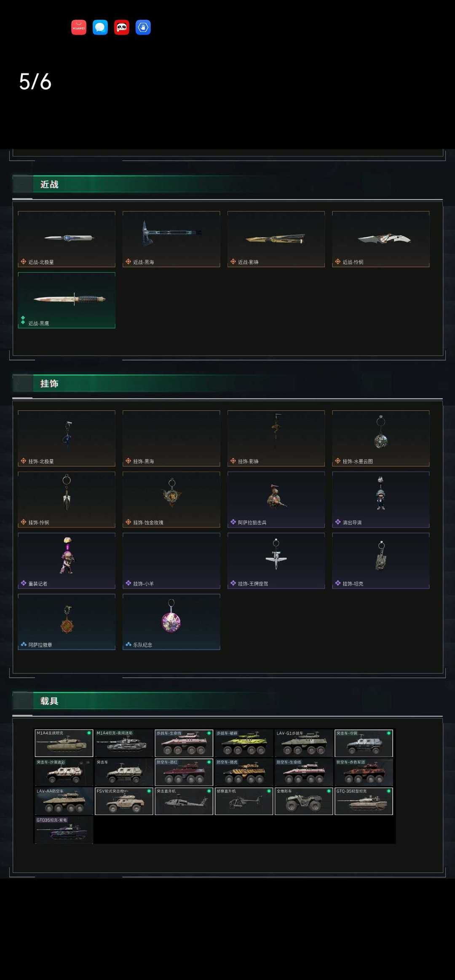This screenshot has height=980, width=455.
Task: Open the red panda app icon
Action: click(122, 27)
